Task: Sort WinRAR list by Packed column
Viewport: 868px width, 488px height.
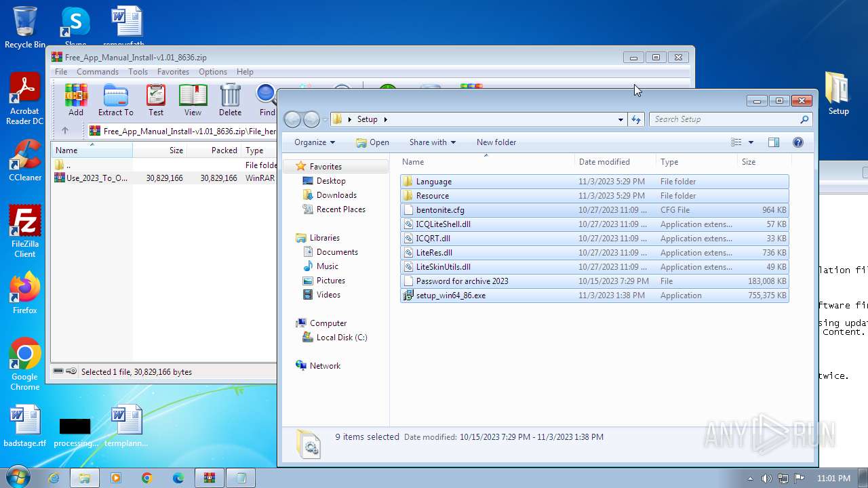Action: [x=214, y=150]
